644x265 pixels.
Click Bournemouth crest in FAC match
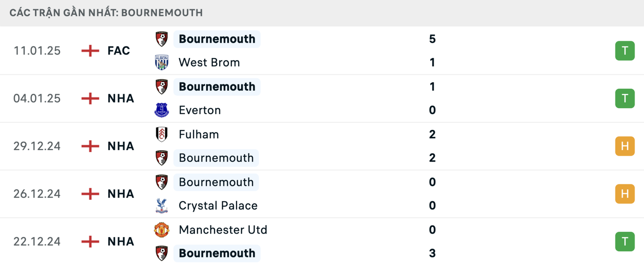tap(161, 39)
